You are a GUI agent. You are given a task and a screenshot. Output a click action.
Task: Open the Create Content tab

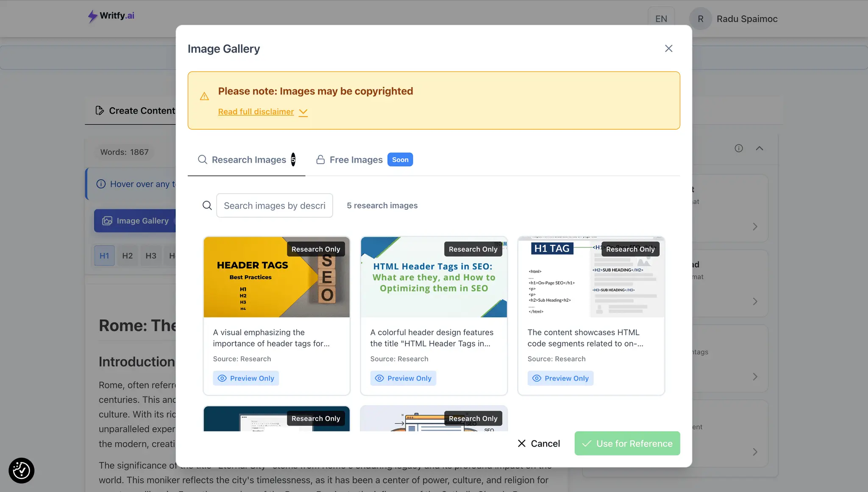(x=136, y=111)
